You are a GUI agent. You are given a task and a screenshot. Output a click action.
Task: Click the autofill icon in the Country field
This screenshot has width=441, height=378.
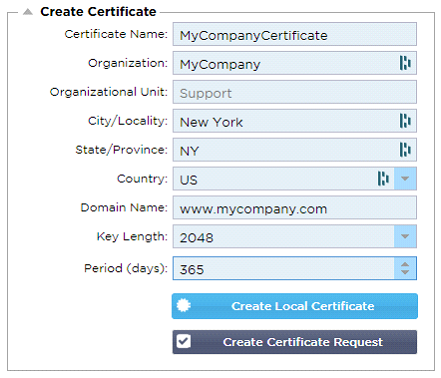pos(383,179)
